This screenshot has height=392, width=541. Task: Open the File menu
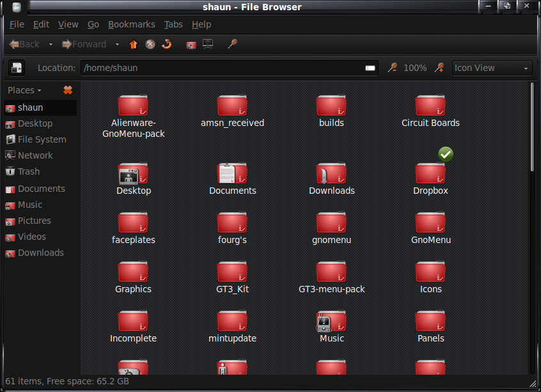click(17, 24)
